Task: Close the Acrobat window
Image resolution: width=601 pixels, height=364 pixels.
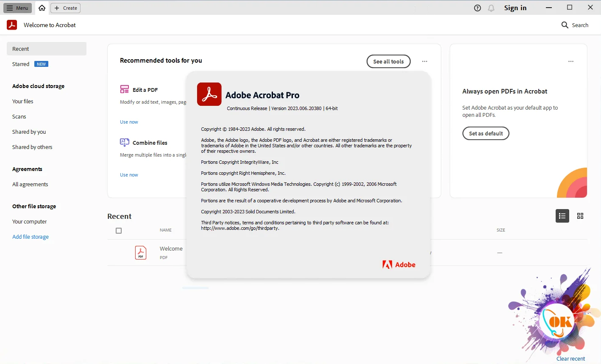Action: pyautogui.click(x=590, y=8)
